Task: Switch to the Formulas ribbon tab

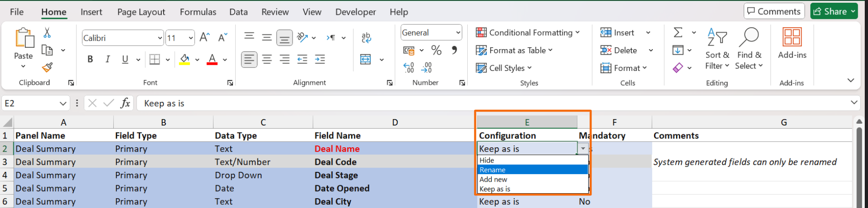Action: coord(198,12)
